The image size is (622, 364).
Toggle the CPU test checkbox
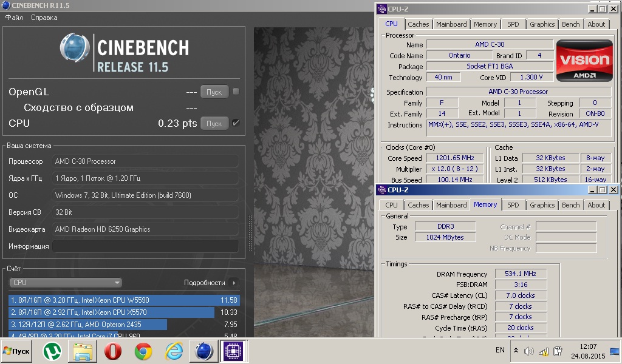[x=236, y=123]
